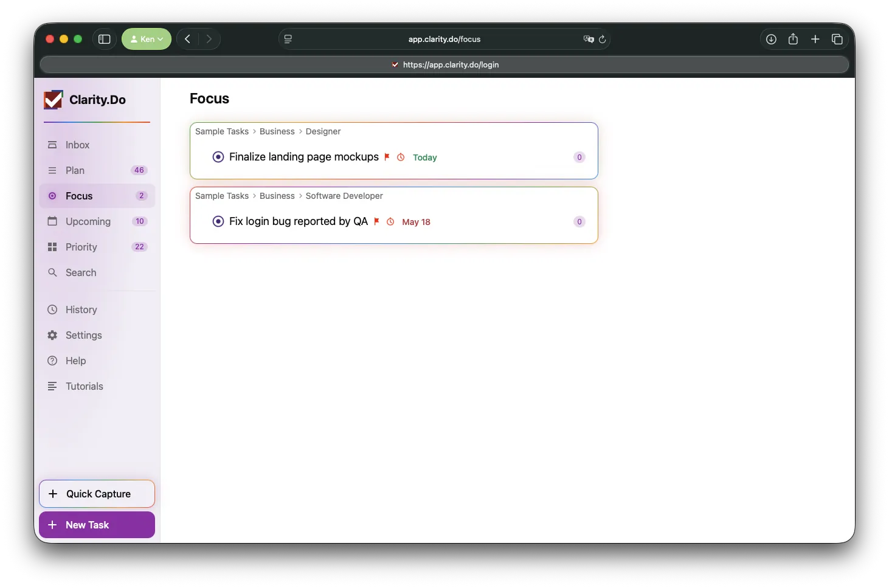889x588 pixels.
Task: Click the clock icon beside May 18
Action: point(390,221)
